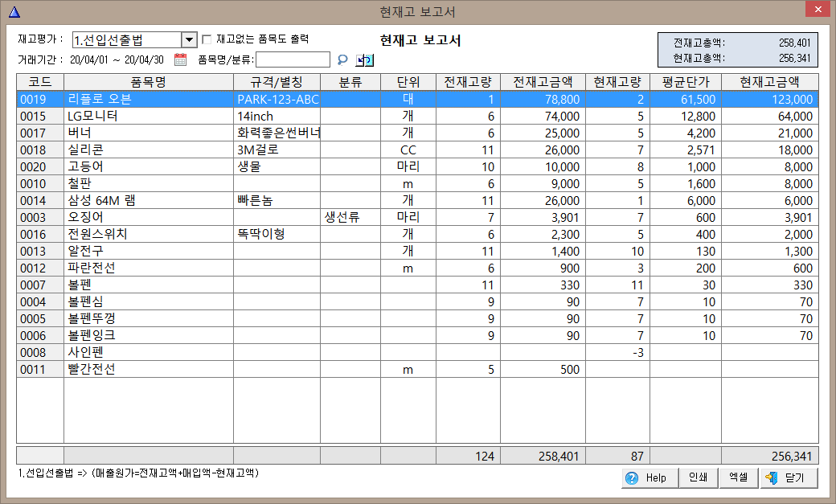Click the refresh icon beside search

365,60
